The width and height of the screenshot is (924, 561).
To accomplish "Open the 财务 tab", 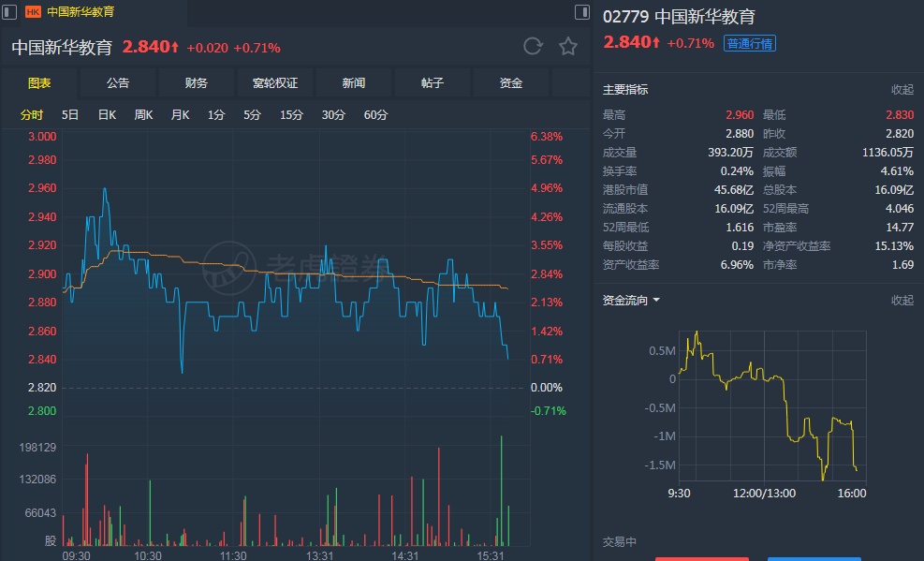I will click(x=197, y=83).
